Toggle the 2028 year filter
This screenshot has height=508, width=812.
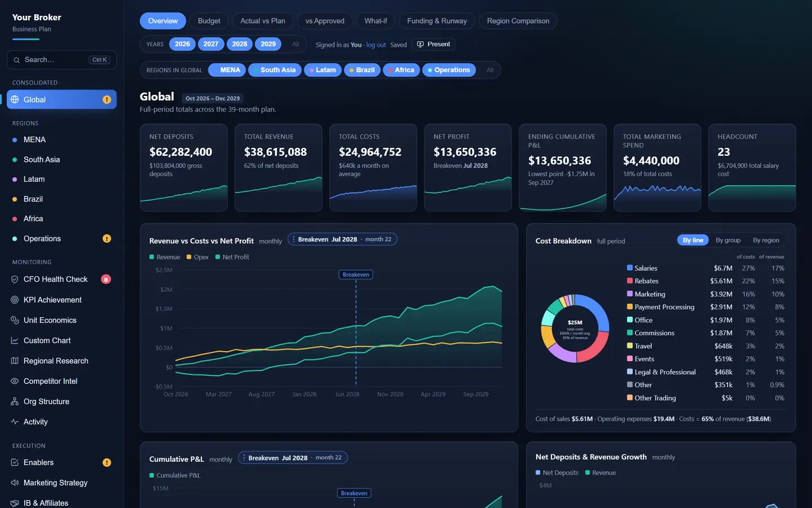(x=240, y=44)
